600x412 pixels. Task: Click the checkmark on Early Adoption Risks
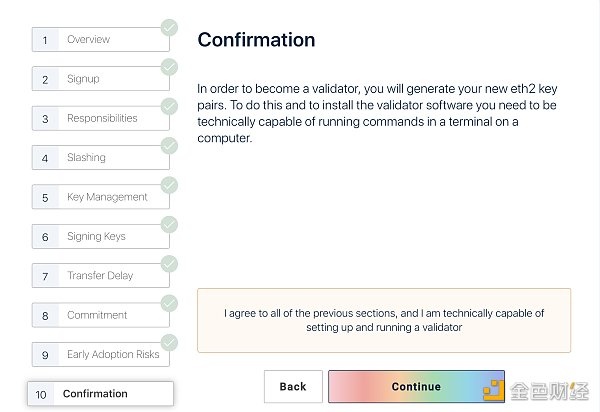pos(169,342)
